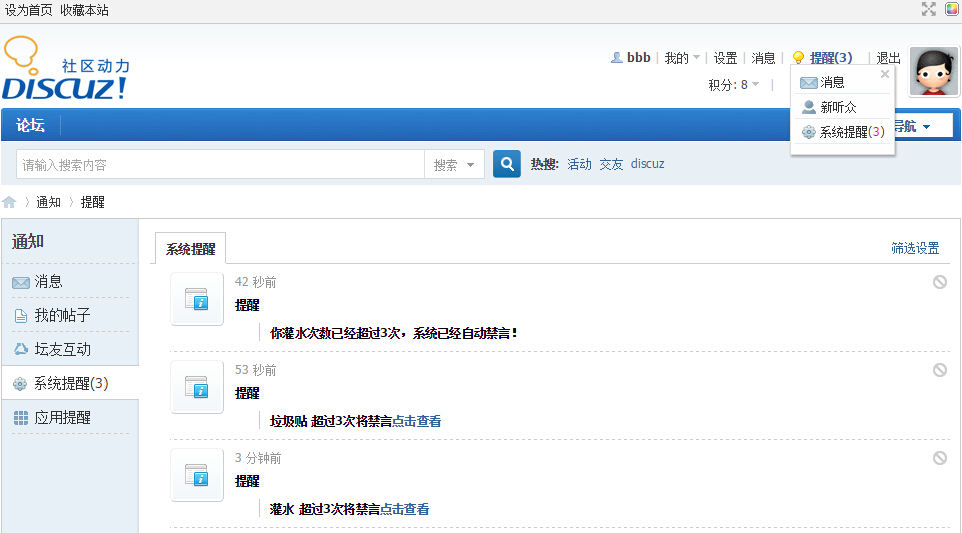Viewport: 962px width, 533px height.
Task: Click the user icon beside bbb
Action: 617,58
